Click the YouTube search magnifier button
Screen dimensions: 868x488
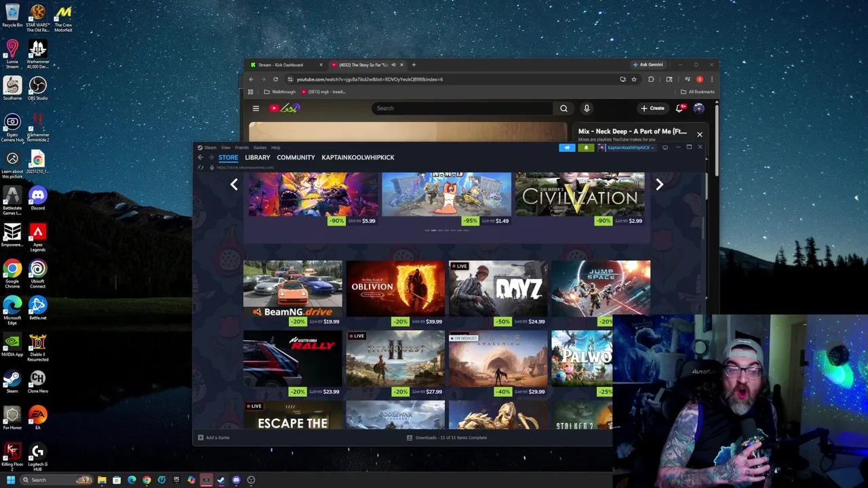point(564,108)
